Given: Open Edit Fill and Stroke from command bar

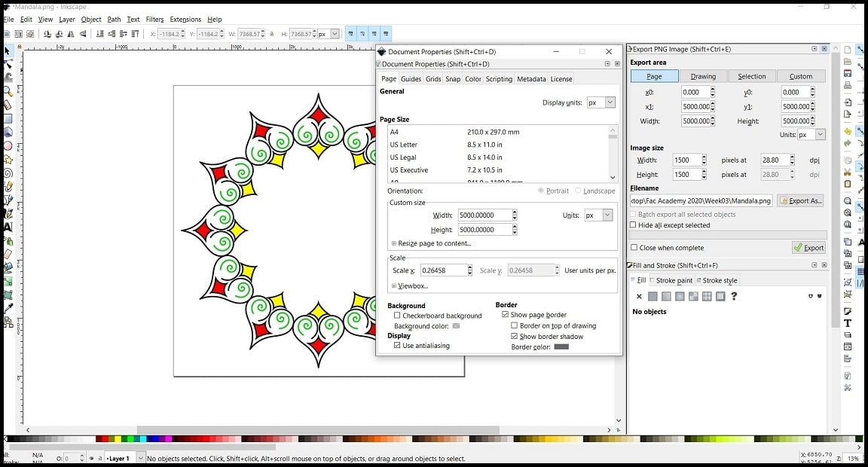Looking at the screenshot, I should [x=848, y=312].
